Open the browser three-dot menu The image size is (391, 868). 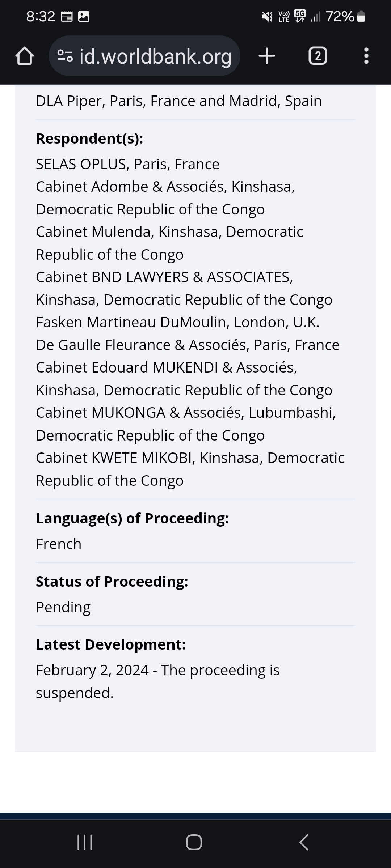click(x=366, y=56)
